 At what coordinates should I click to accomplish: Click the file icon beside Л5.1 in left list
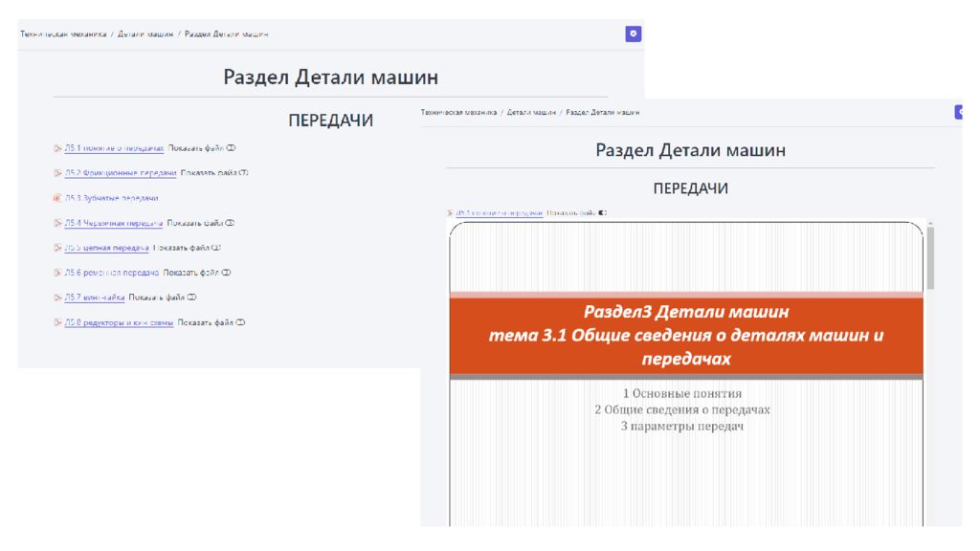click(x=57, y=148)
